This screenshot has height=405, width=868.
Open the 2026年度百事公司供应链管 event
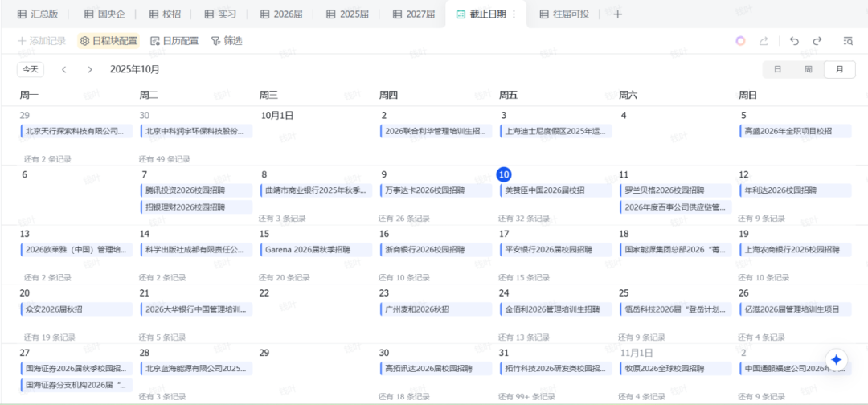[676, 207]
